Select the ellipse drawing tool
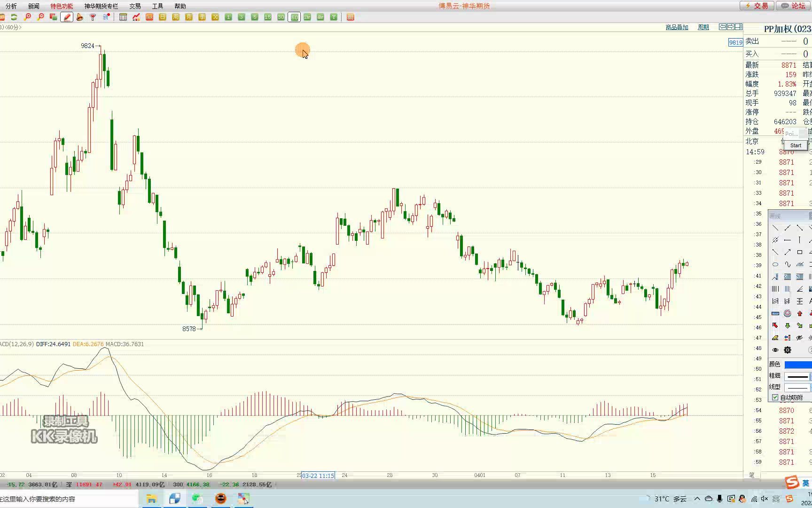812x508 pixels. tap(775, 264)
